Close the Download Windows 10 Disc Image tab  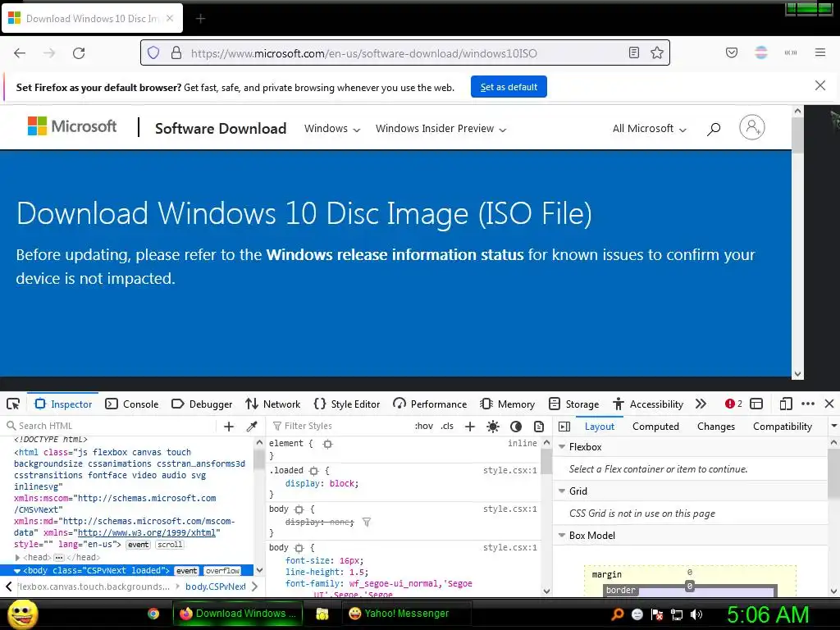(x=170, y=18)
